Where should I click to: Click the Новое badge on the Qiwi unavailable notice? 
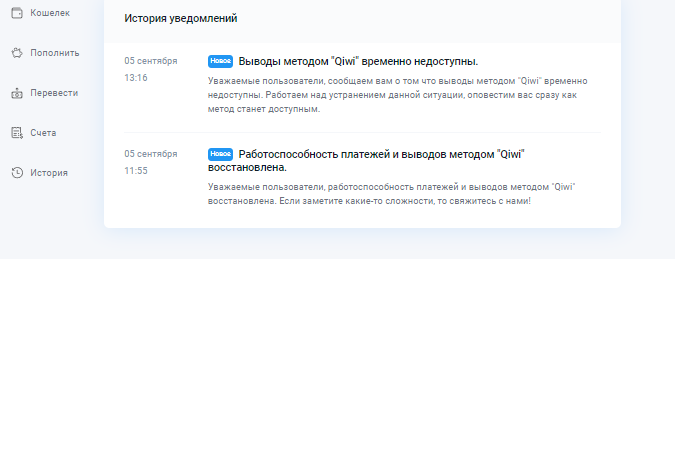pyautogui.click(x=220, y=61)
